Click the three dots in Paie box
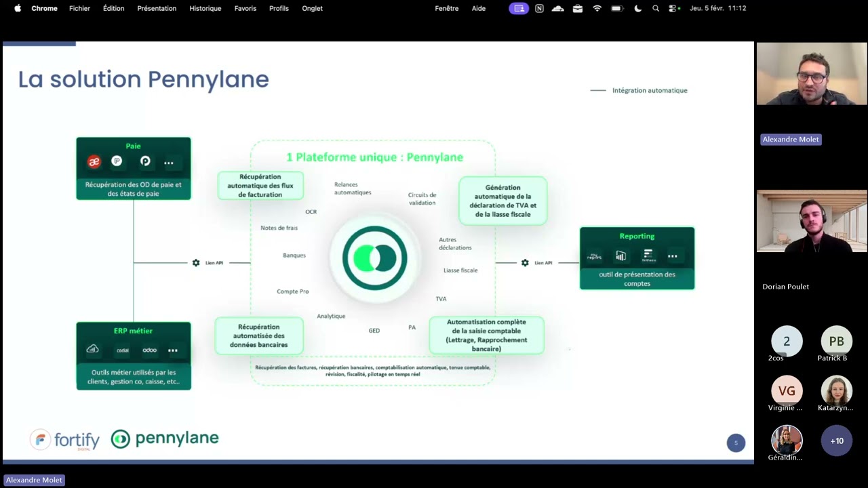The image size is (868, 488). (169, 163)
